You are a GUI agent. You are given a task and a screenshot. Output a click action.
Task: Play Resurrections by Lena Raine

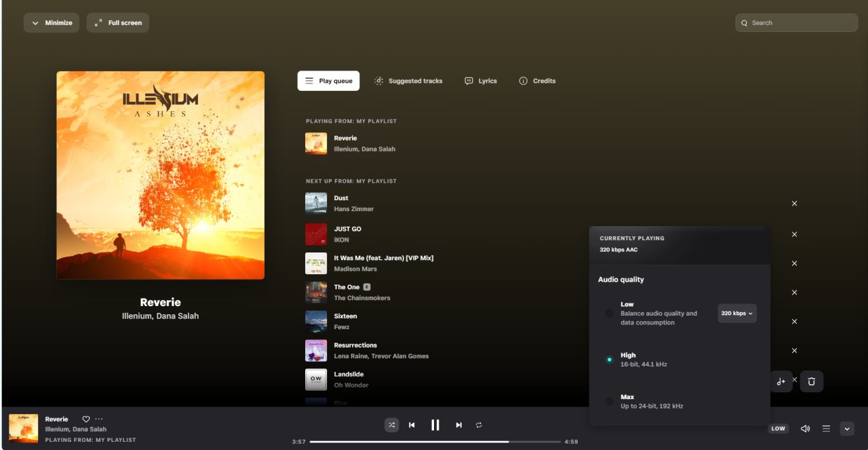pos(355,345)
